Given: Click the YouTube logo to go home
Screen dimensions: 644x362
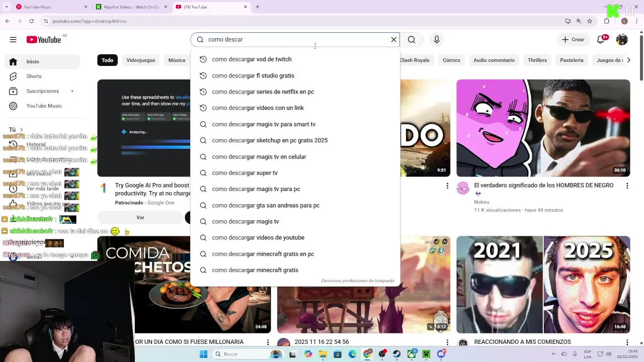Looking at the screenshot, I should (x=44, y=40).
